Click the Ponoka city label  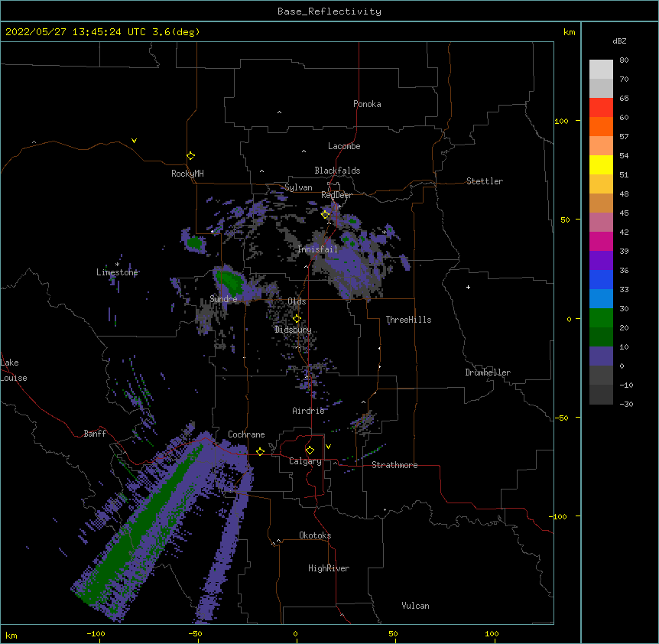[x=367, y=104]
